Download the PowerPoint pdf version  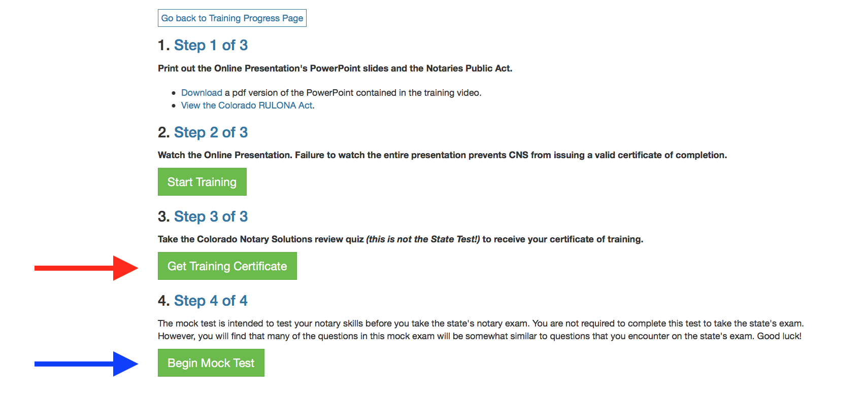202,93
